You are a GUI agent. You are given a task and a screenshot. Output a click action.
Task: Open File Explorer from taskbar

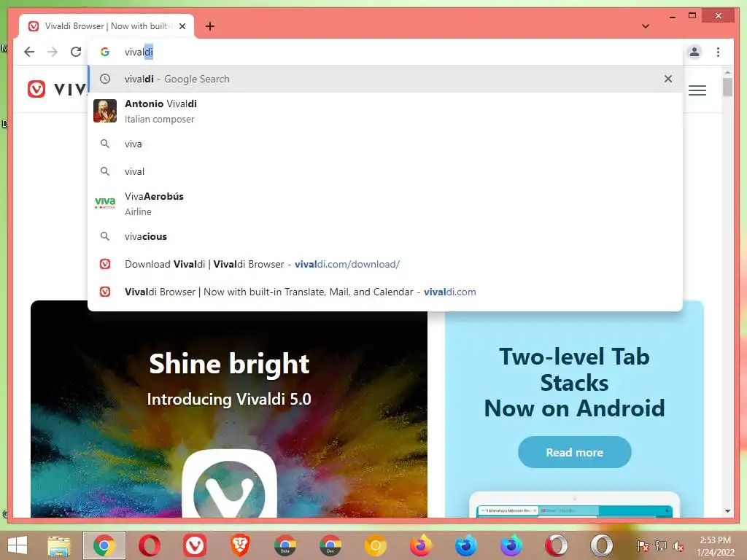[59, 545]
